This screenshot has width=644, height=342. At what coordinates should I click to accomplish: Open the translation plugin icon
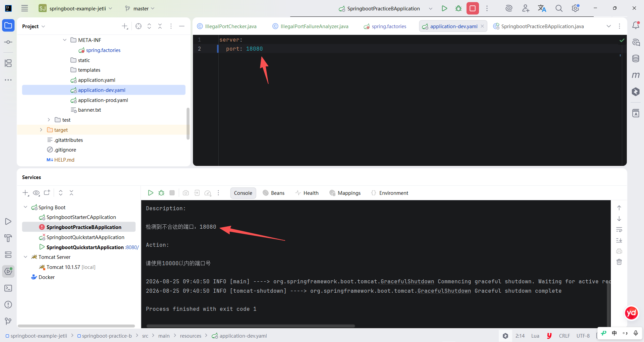(x=542, y=8)
